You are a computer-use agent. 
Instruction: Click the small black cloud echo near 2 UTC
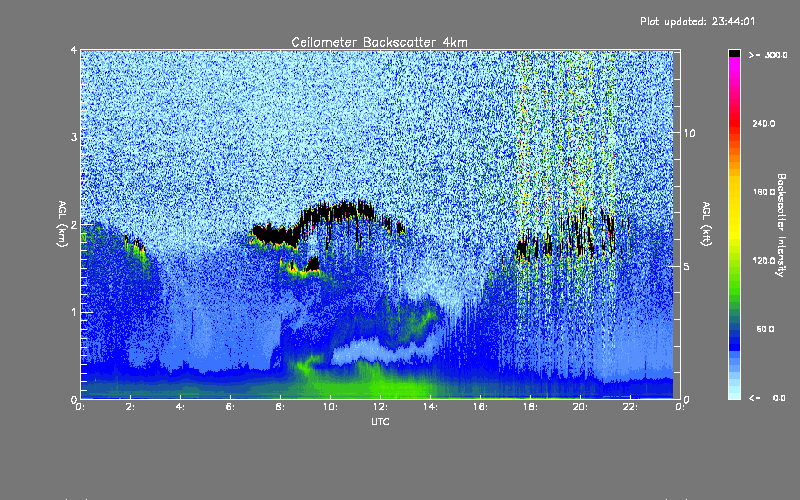[134, 243]
